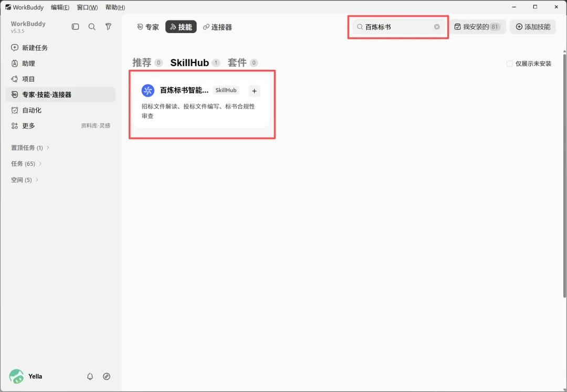
Task: Open 我安装的 installed skills list
Action: [x=477, y=27]
